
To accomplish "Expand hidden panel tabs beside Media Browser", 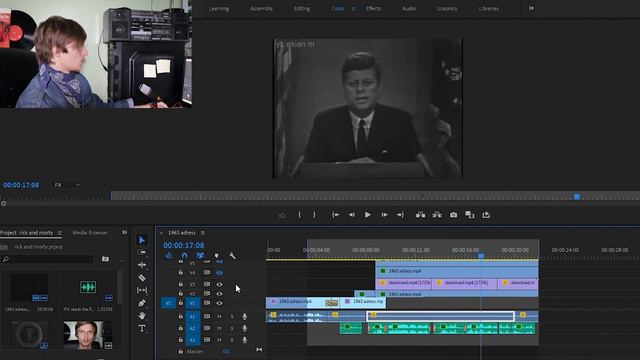I will point(124,233).
